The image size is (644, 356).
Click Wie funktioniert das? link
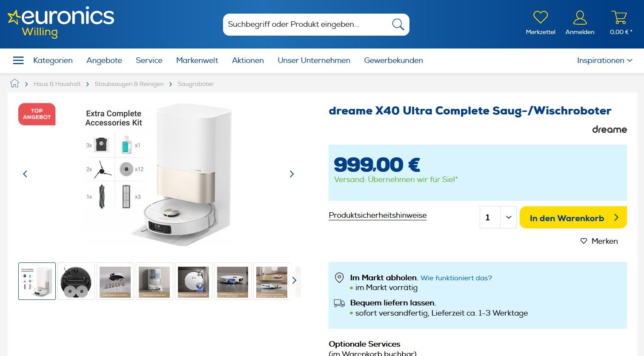[x=456, y=278]
